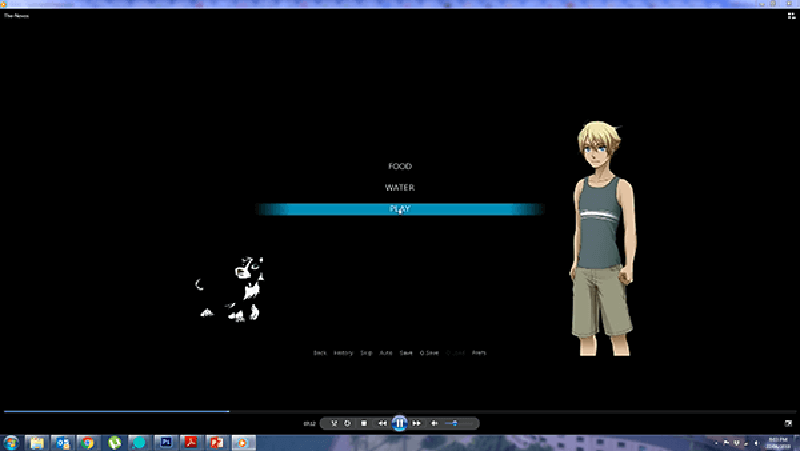The width and height of the screenshot is (800, 451).
Task: Toggle full screen view icon bottom right
Action: tap(788, 423)
